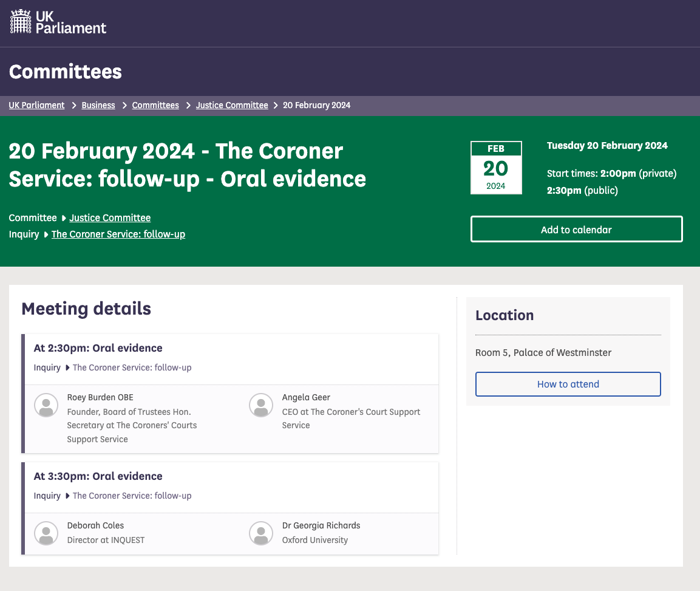Screen dimensions: 700x591
Task: Click the FEB 20 2024 calendar icon
Action: [x=496, y=168]
